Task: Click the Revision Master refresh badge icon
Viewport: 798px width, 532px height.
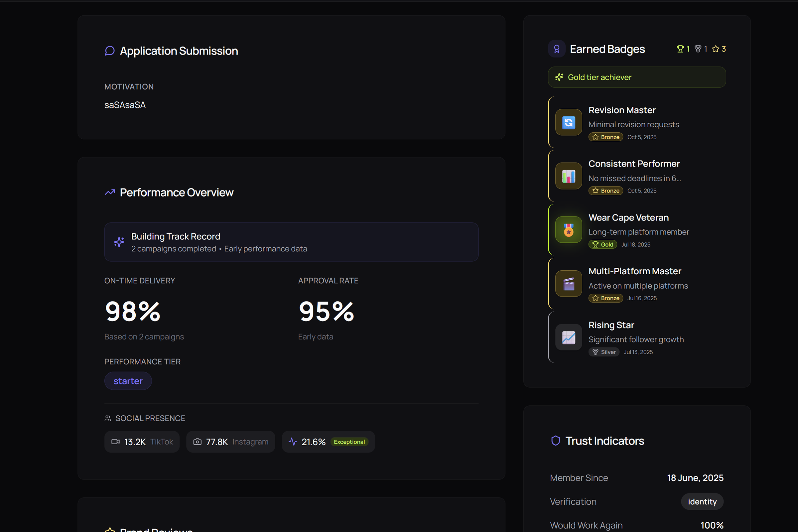Action: [568, 122]
